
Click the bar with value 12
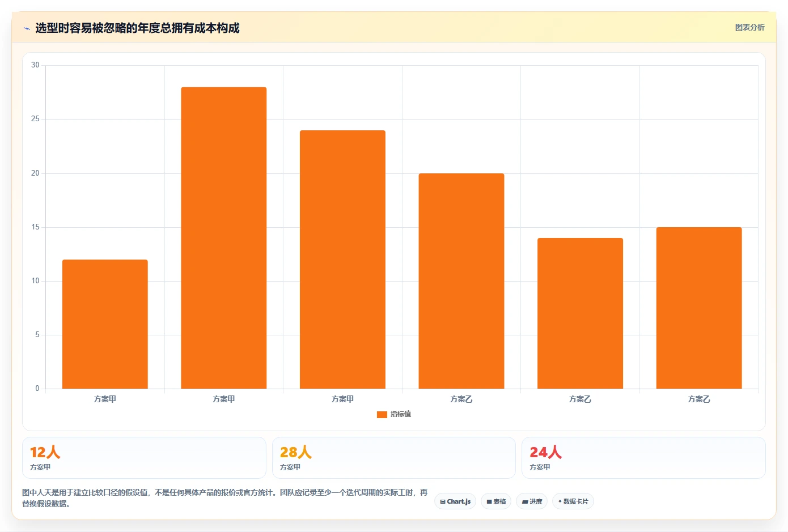105,324
